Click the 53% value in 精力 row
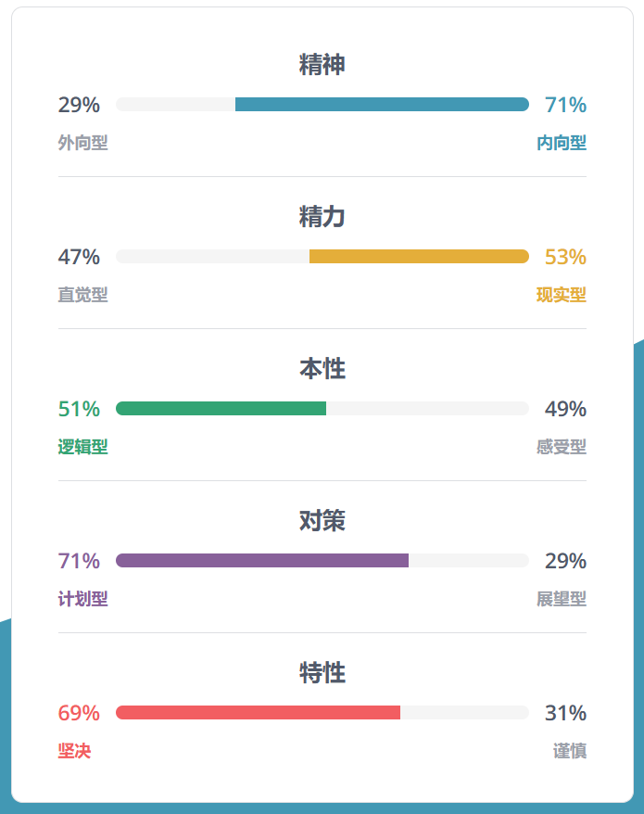The width and height of the screenshot is (644, 814). [565, 257]
